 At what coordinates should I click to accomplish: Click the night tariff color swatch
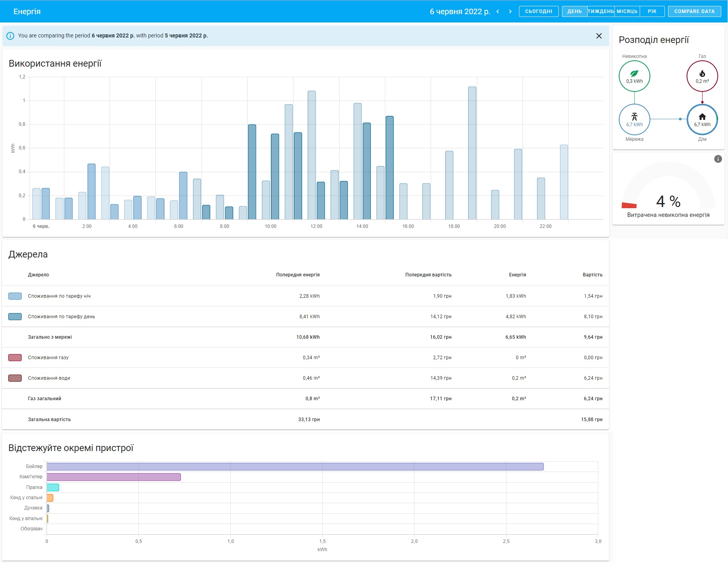tap(15, 296)
